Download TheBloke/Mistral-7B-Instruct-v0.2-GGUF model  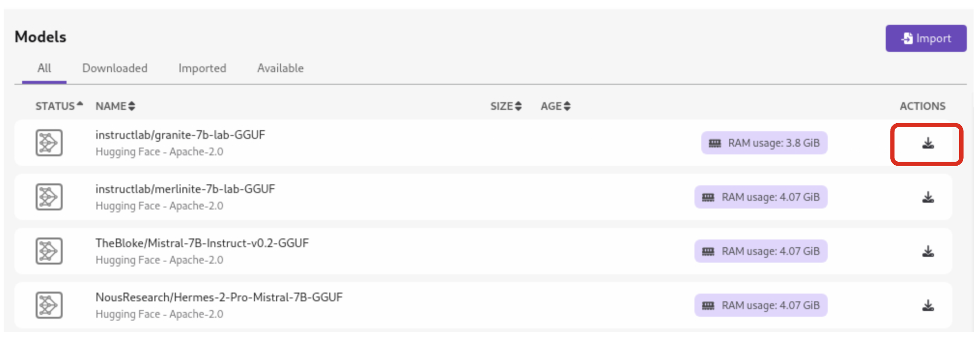[928, 252]
